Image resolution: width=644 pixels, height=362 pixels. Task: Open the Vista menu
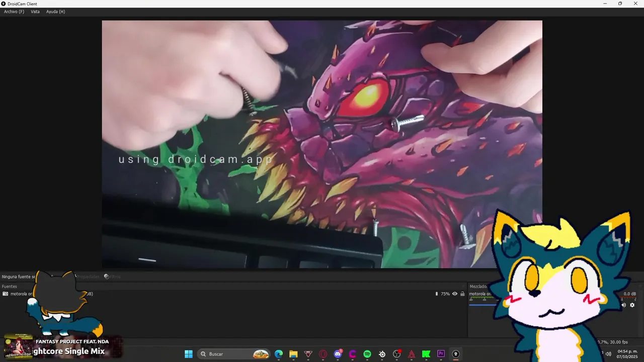[35, 12]
